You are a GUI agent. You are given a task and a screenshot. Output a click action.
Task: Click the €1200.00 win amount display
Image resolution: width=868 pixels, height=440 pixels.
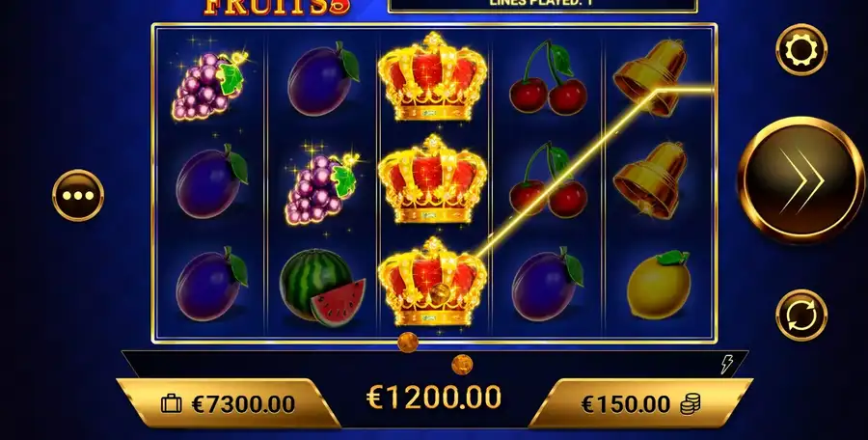click(433, 398)
